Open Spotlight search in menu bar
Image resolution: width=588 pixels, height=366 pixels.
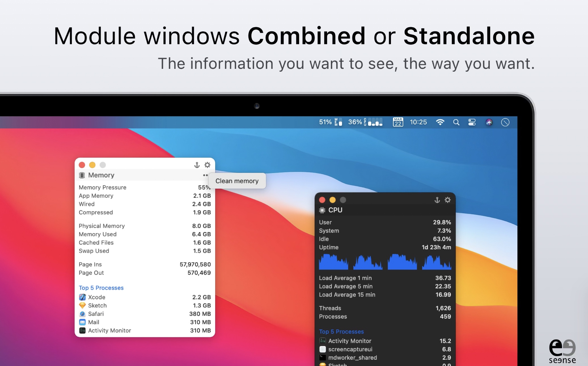(x=456, y=122)
